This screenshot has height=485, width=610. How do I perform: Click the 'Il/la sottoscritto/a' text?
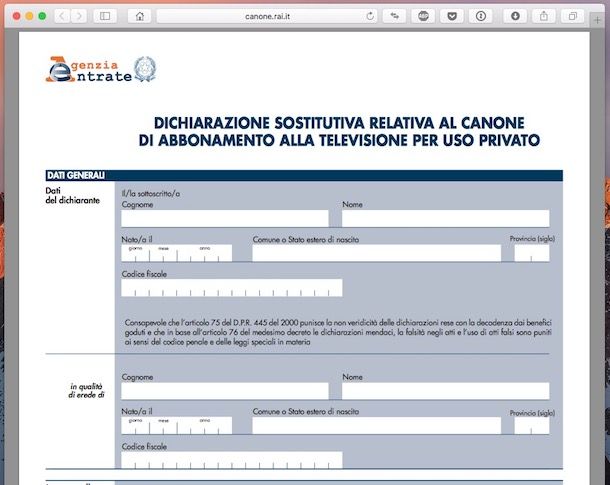(151, 193)
